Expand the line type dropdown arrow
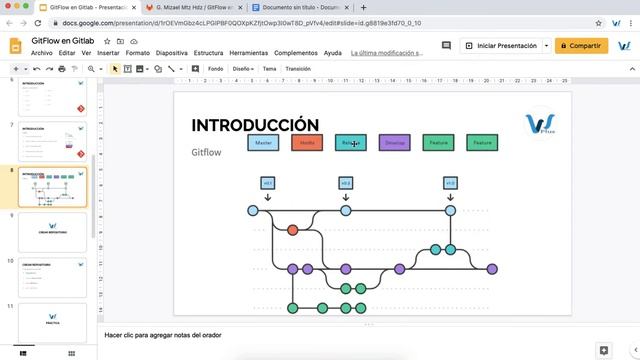The width and height of the screenshot is (640, 360). pyautogui.click(x=181, y=69)
